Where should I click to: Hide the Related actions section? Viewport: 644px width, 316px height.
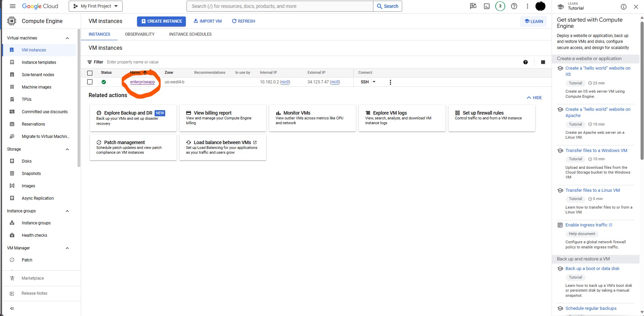[534, 98]
